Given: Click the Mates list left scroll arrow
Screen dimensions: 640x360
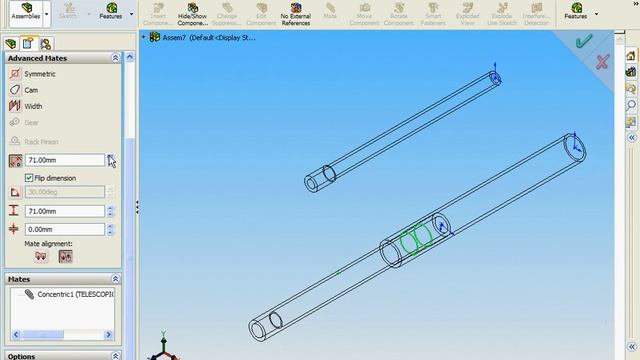Looking at the screenshot, I should (16, 335).
